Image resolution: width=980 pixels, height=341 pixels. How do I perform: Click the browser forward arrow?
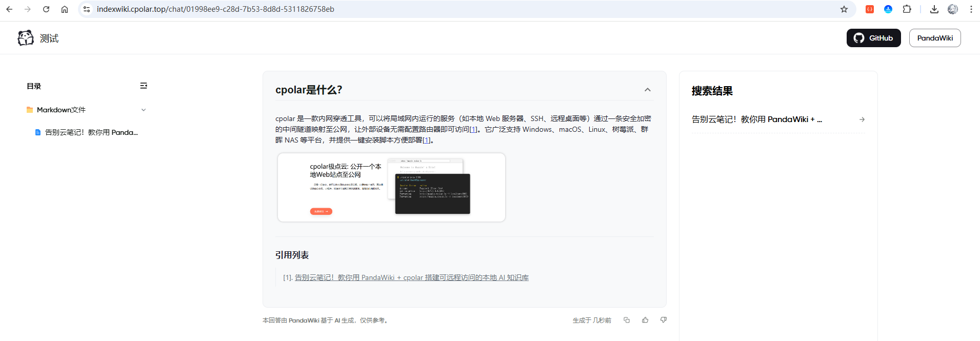click(x=28, y=9)
